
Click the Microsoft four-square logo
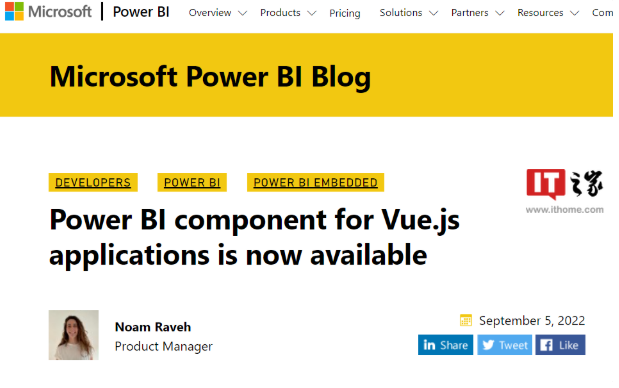coord(14,11)
